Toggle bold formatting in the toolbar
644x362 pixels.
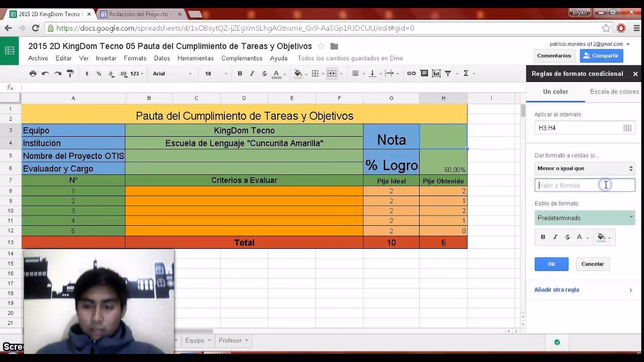(x=240, y=73)
